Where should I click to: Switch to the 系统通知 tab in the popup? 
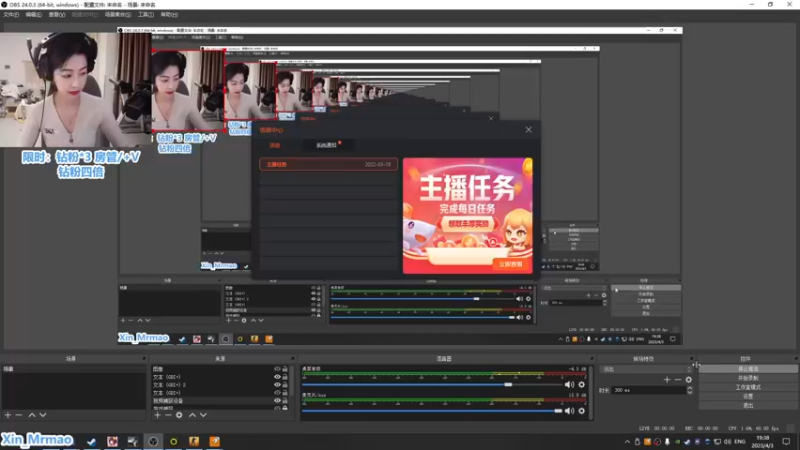coord(327,145)
